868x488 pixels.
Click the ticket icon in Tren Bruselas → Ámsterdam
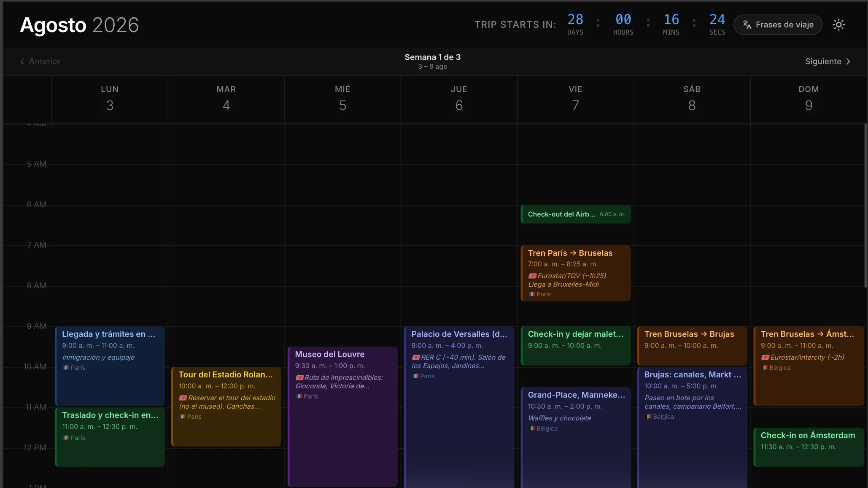pos(765,358)
